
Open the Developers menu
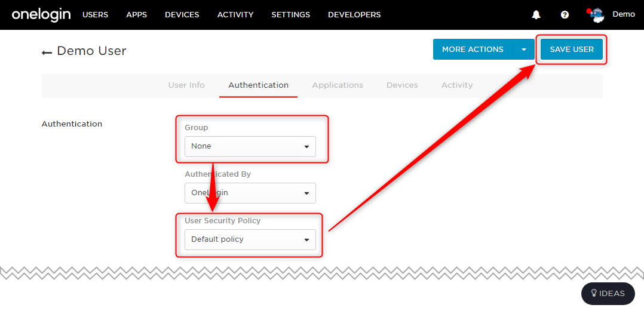click(354, 15)
